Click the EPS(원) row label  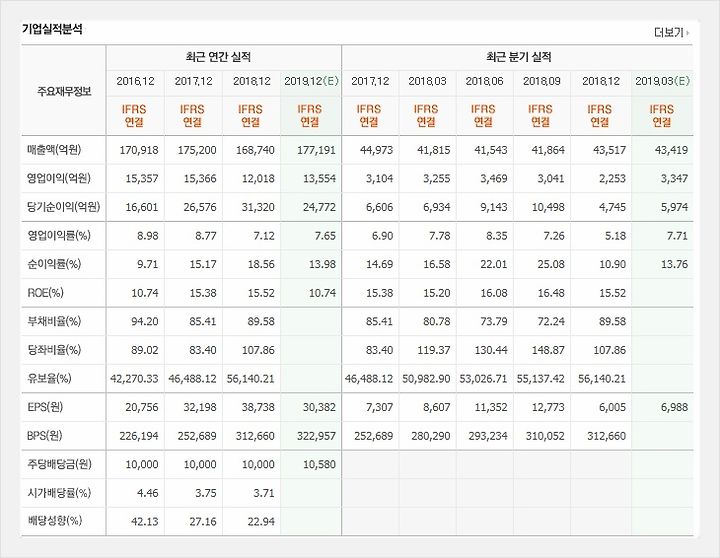tap(45, 407)
